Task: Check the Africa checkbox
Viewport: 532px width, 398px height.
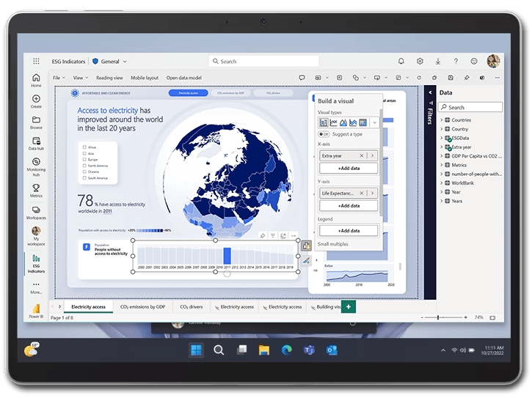Action: click(85, 146)
